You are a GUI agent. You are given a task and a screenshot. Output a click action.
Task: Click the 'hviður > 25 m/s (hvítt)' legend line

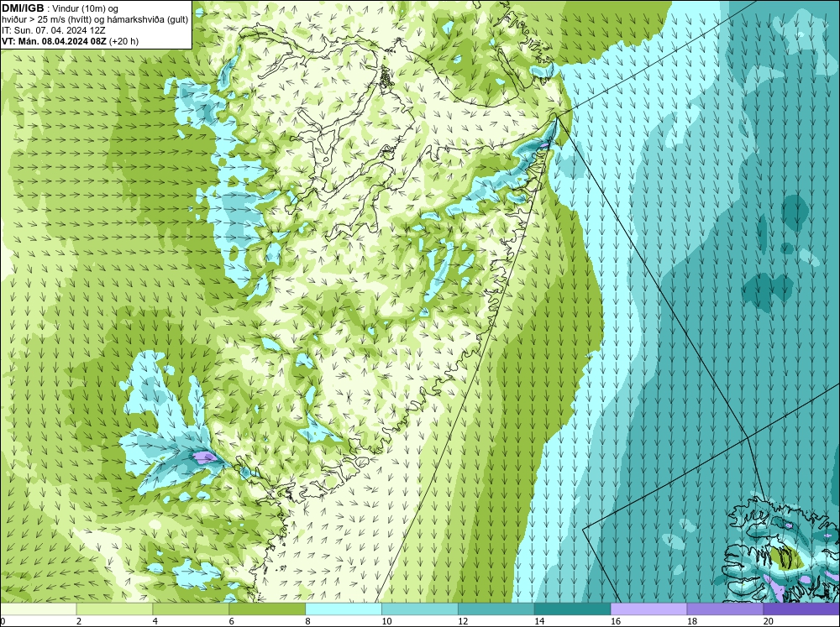(95, 20)
